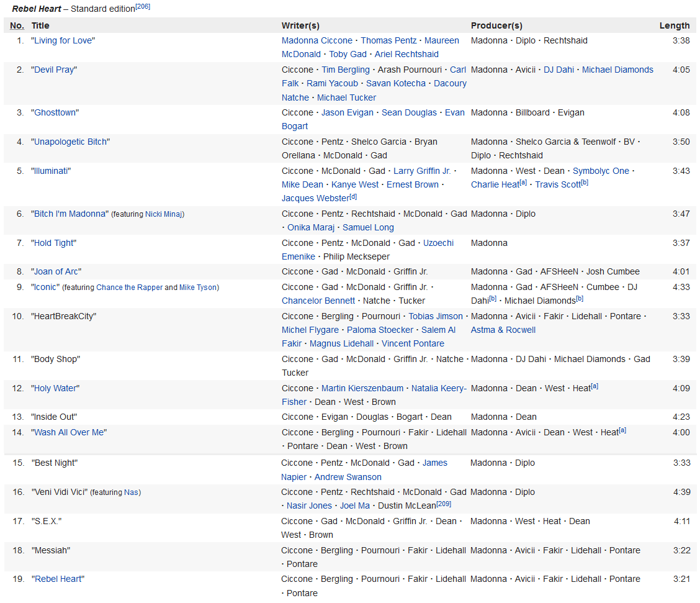The image size is (700, 603).
Task: Open the Mike Dean link
Action: coord(302,184)
